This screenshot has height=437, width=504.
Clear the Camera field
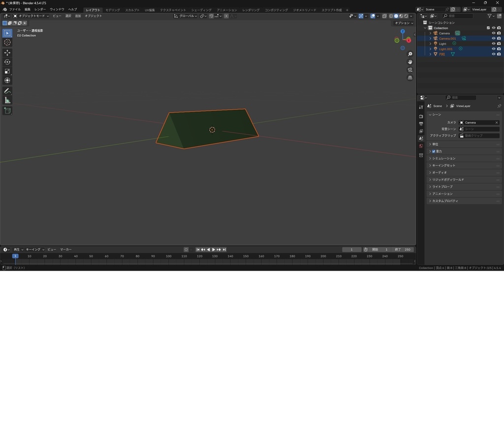pyautogui.click(x=497, y=123)
